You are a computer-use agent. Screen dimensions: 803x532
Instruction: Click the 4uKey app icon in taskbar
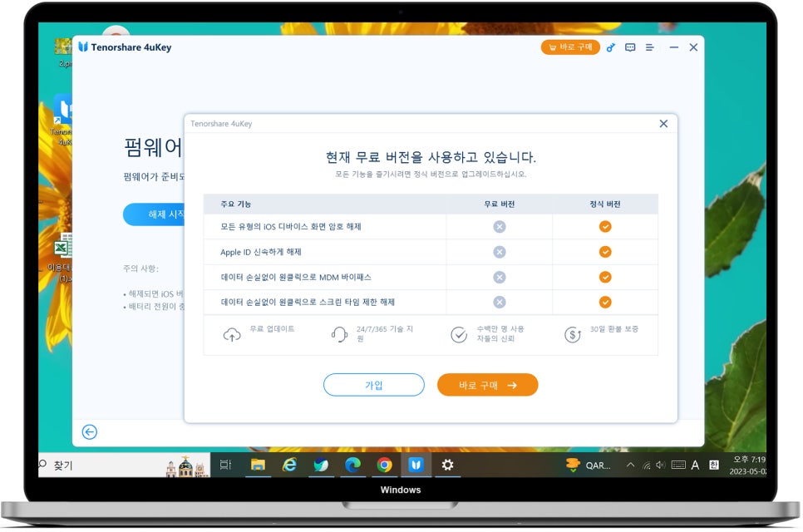pos(416,465)
